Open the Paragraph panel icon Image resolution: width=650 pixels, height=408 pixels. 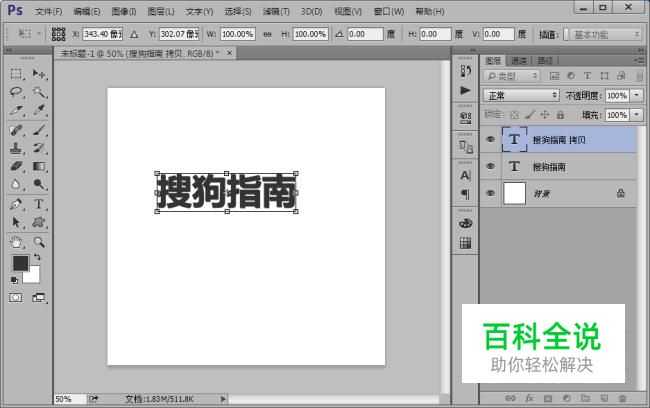click(466, 194)
